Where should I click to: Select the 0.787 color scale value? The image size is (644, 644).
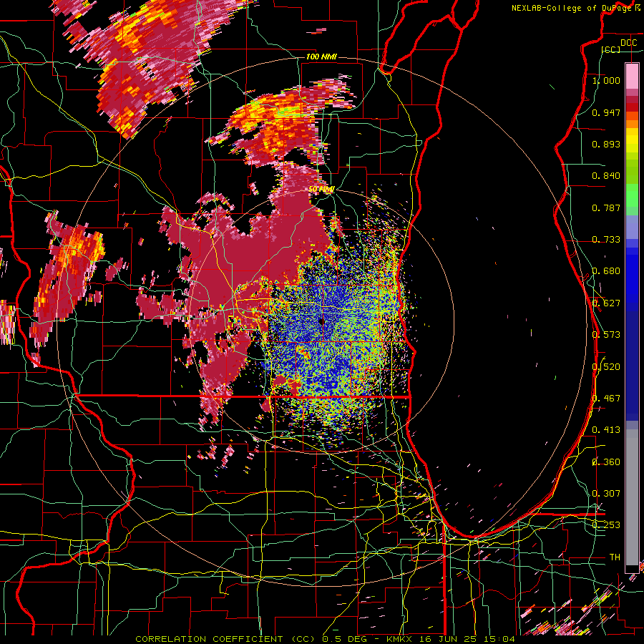click(606, 208)
